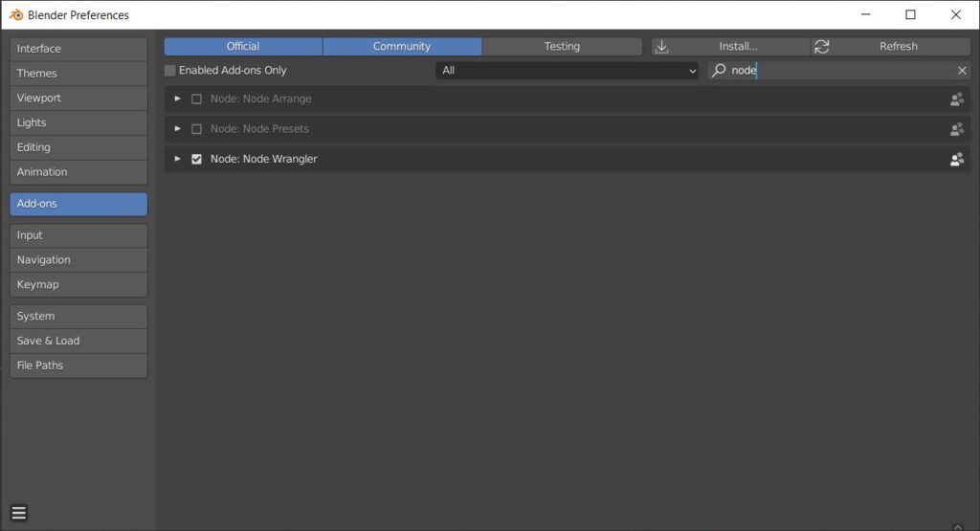Open the Navigation preferences section
This screenshot has height=531, width=980.
tap(78, 260)
